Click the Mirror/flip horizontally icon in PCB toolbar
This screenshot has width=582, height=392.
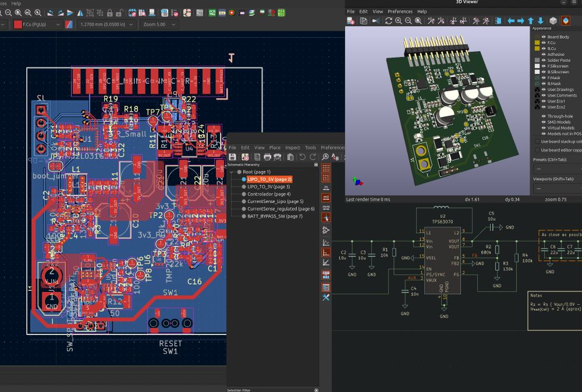(80, 13)
